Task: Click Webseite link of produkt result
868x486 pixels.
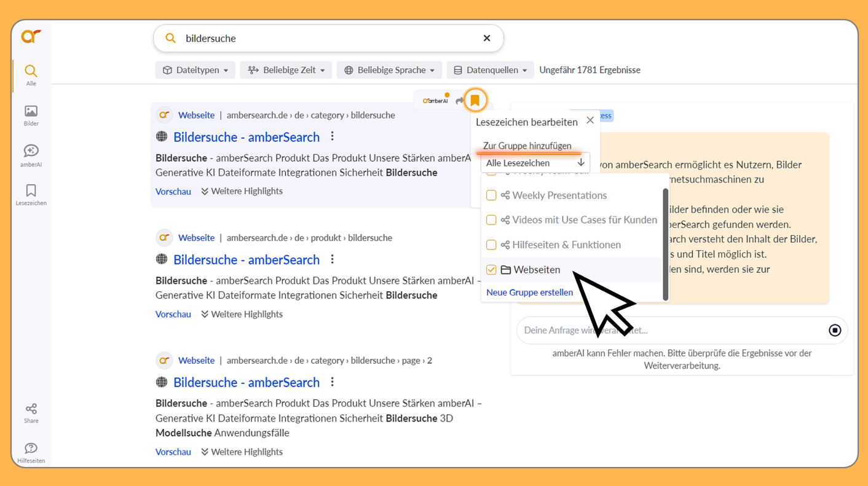Action: click(x=196, y=238)
